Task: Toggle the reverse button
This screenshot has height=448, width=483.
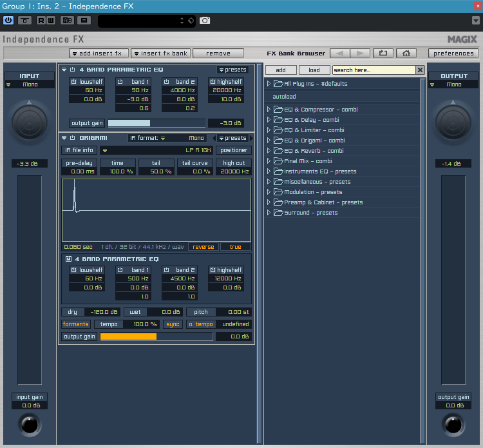Action: [204, 247]
